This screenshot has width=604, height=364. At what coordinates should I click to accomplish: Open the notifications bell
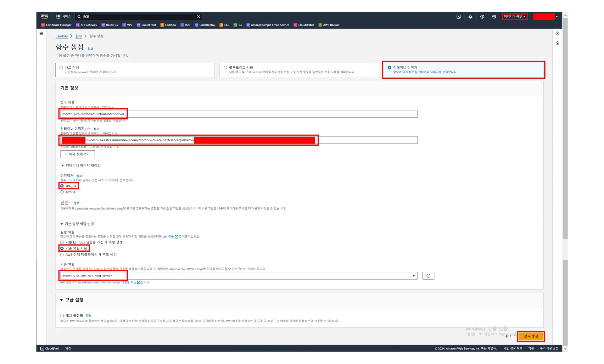(470, 17)
